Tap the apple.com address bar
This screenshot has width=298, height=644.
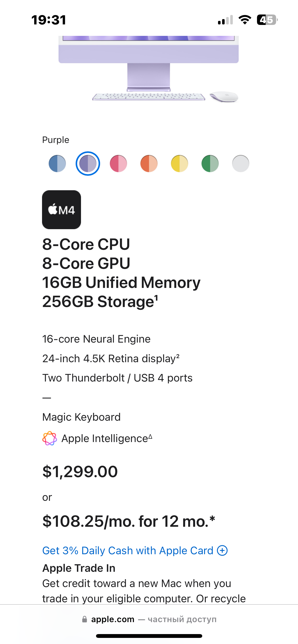point(149,619)
